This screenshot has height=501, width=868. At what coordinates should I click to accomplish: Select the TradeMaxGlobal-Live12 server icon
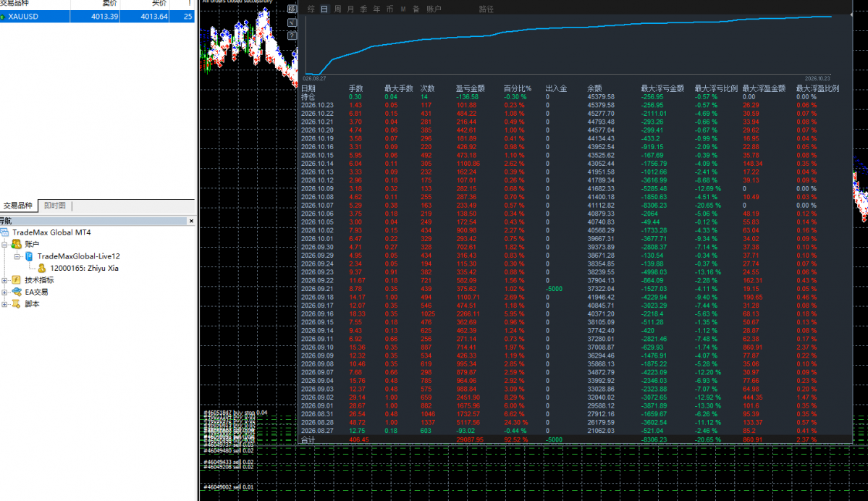click(29, 256)
